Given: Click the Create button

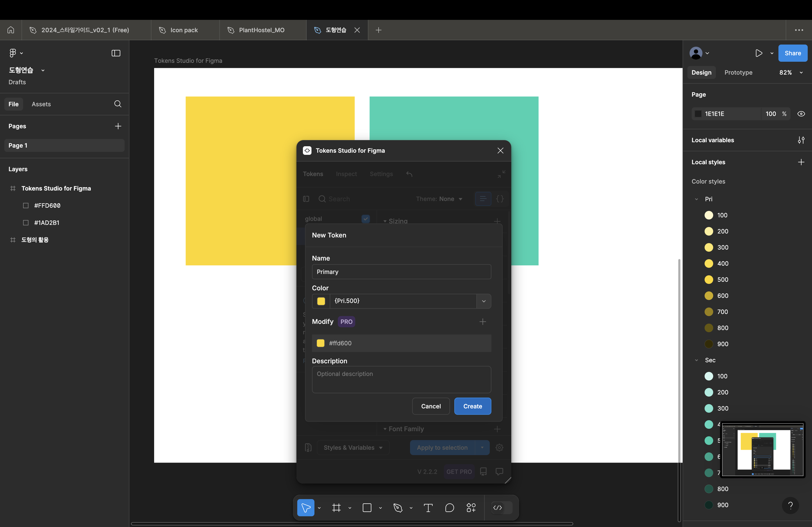Looking at the screenshot, I should [473, 406].
